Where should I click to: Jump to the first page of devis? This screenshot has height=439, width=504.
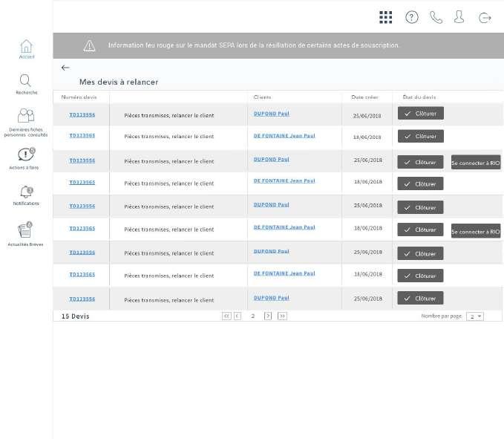(x=226, y=316)
